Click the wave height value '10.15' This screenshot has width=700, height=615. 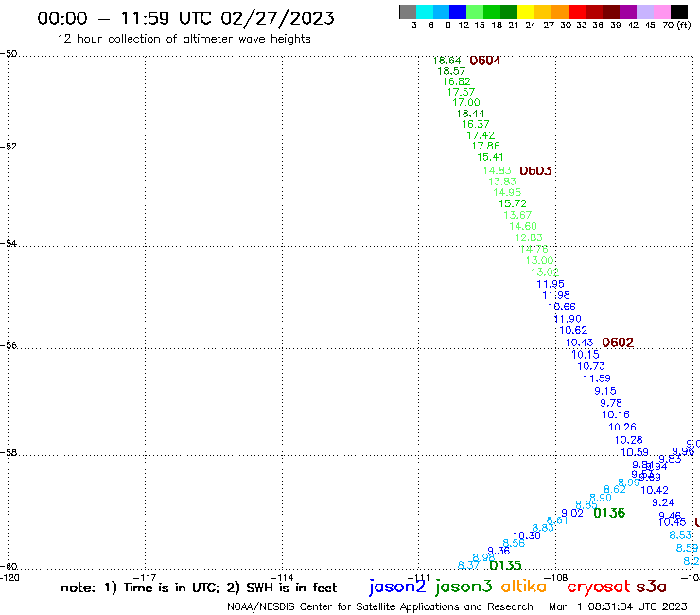(586, 354)
